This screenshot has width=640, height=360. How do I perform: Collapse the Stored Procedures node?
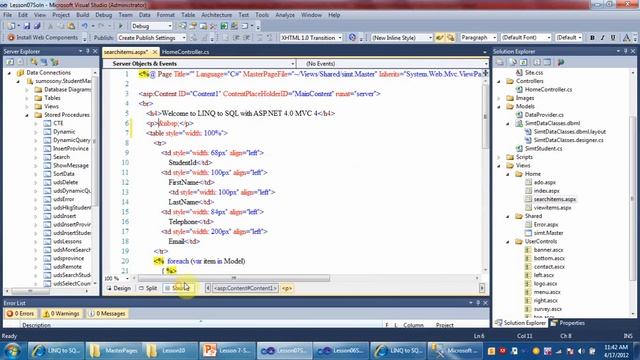coord(27,115)
